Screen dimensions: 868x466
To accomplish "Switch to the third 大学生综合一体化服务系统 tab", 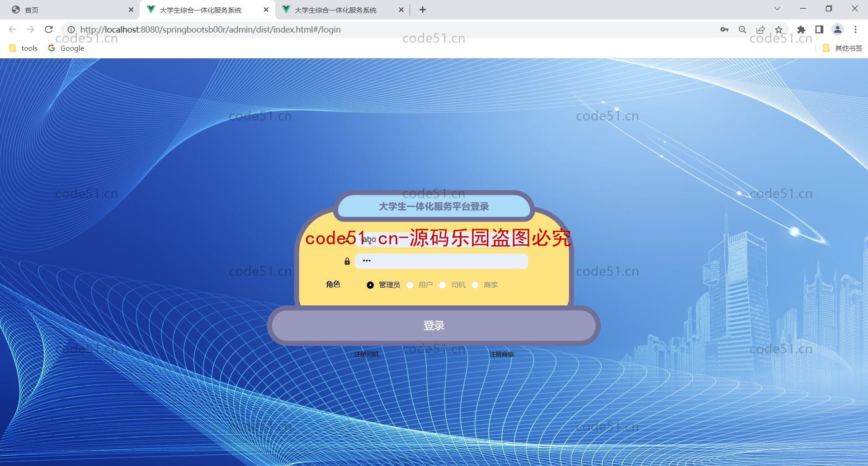I will (x=342, y=10).
